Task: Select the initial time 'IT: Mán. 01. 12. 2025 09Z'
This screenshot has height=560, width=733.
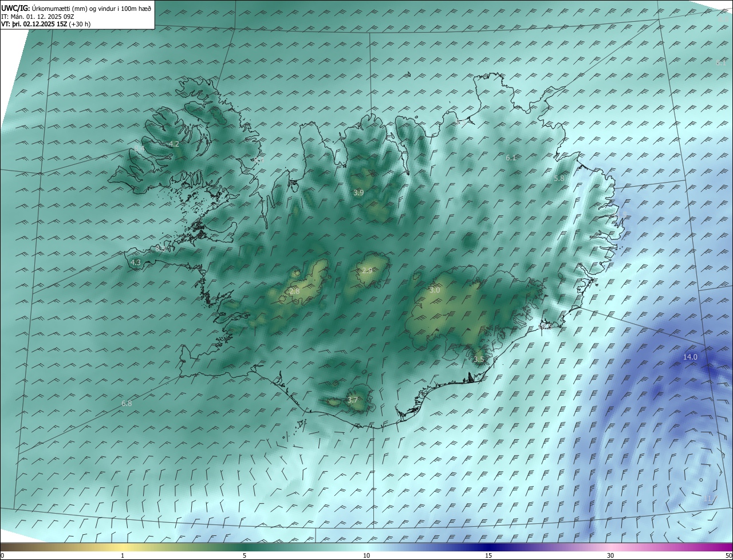Action: click(38, 17)
